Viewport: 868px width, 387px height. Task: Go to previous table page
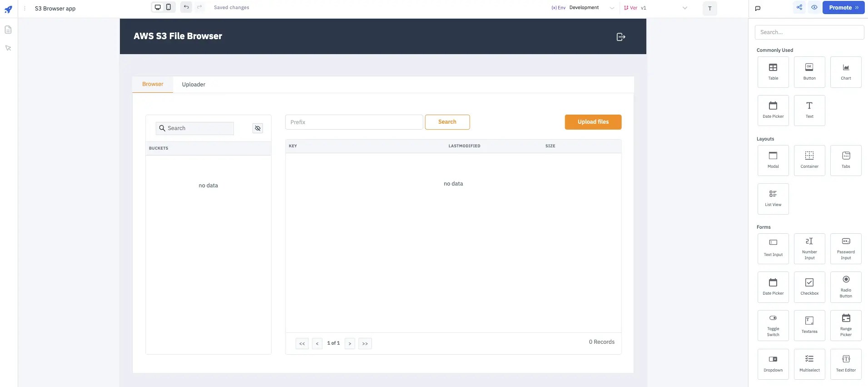(x=317, y=343)
